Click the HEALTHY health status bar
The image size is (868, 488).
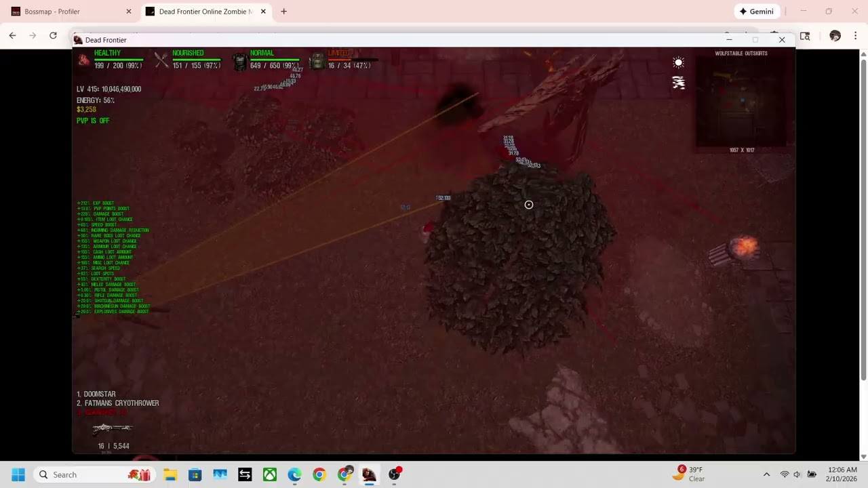click(x=119, y=60)
